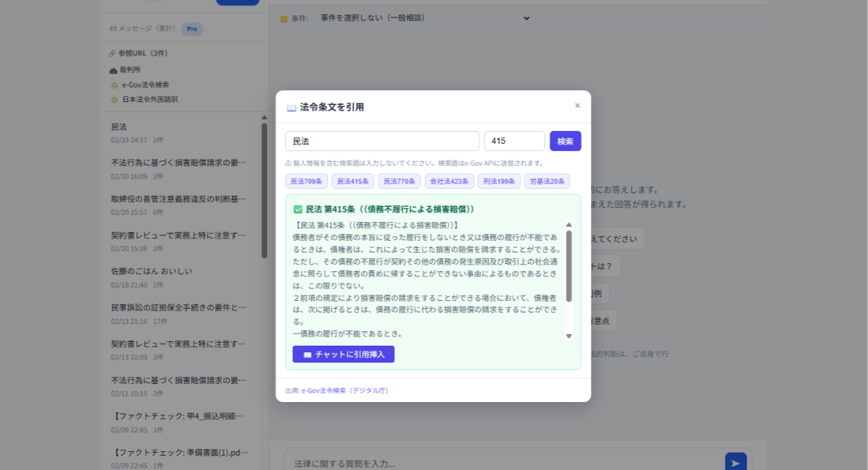
Task: Click the 民法 第415条 result heading
Action: pyautogui.click(x=383, y=209)
